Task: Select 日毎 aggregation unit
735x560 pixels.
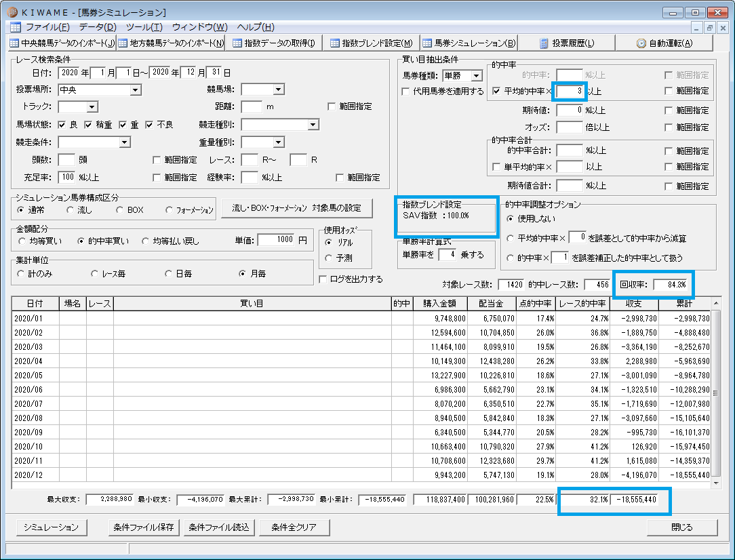Action: click(168, 274)
